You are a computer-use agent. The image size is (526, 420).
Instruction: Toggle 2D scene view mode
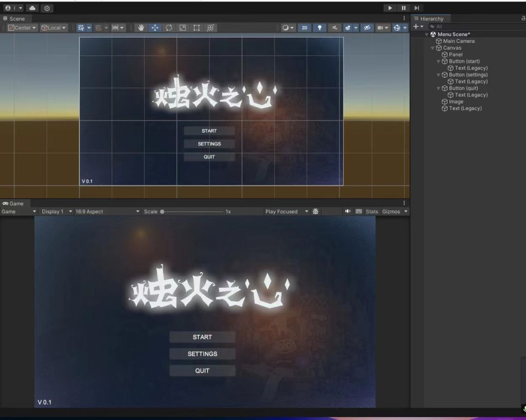pyautogui.click(x=304, y=28)
